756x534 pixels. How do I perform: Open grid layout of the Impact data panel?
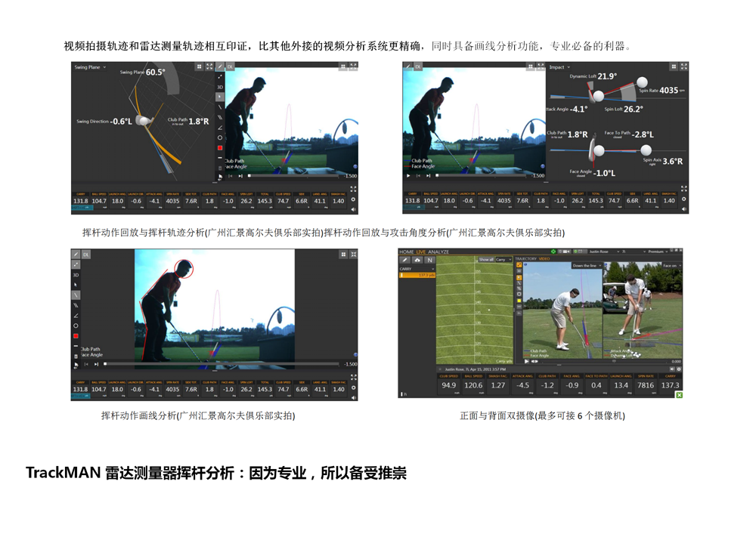tap(674, 66)
